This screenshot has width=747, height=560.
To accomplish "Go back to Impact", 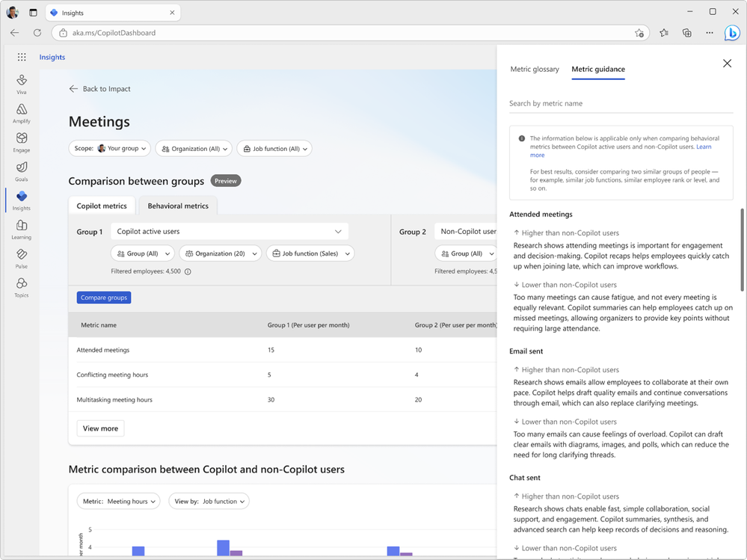I will [99, 88].
